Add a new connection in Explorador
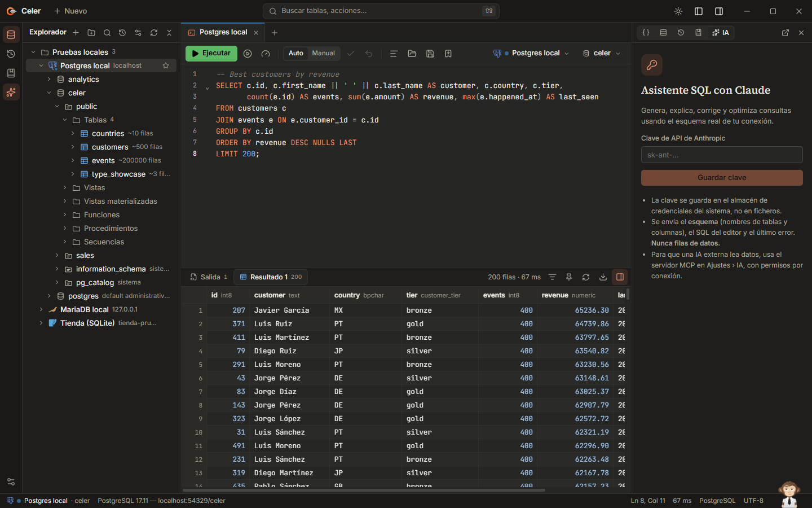Screen dimensions: 812x508 pos(76,33)
